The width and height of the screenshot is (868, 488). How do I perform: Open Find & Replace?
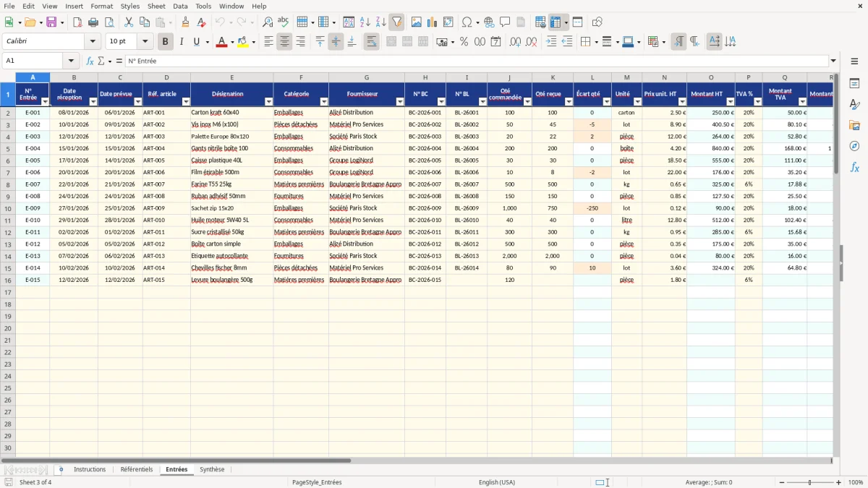coord(268,22)
